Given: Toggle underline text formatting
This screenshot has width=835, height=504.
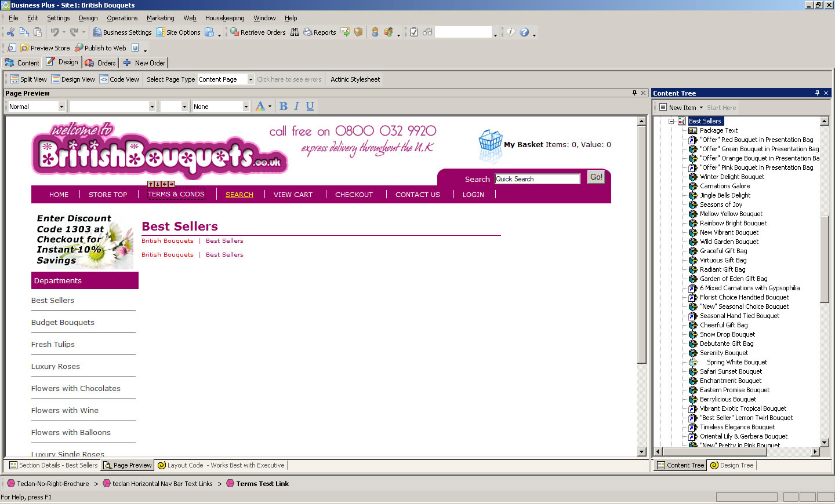Looking at the screenshot, I should [310, 107].
